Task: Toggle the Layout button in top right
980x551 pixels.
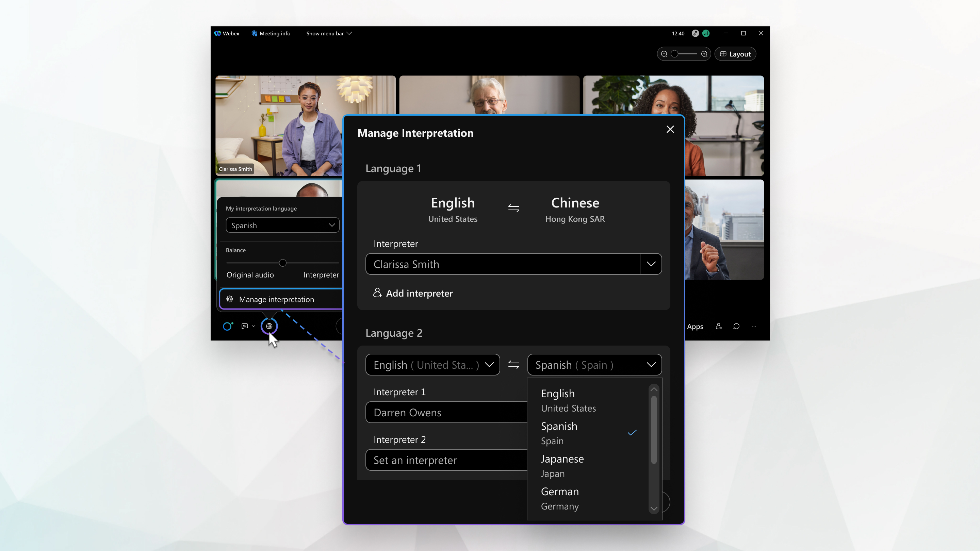Action: point(735,54)
